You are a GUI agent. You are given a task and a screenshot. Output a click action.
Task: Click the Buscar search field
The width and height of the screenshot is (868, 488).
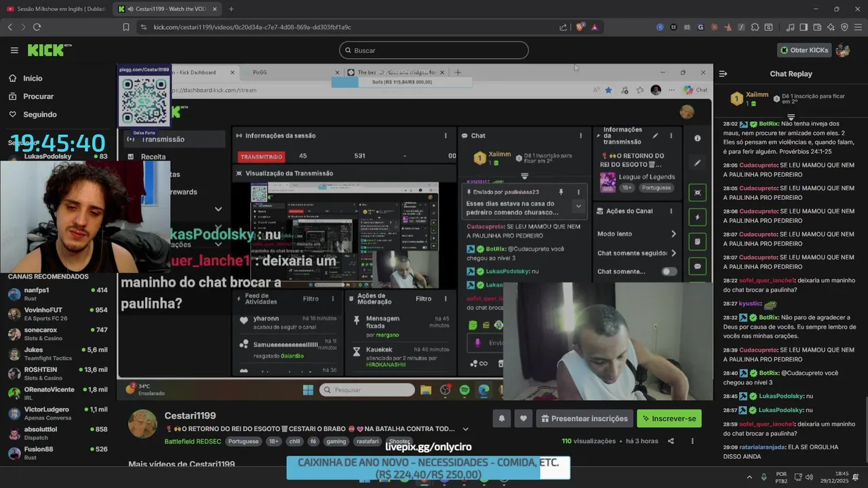coord(434,50)
